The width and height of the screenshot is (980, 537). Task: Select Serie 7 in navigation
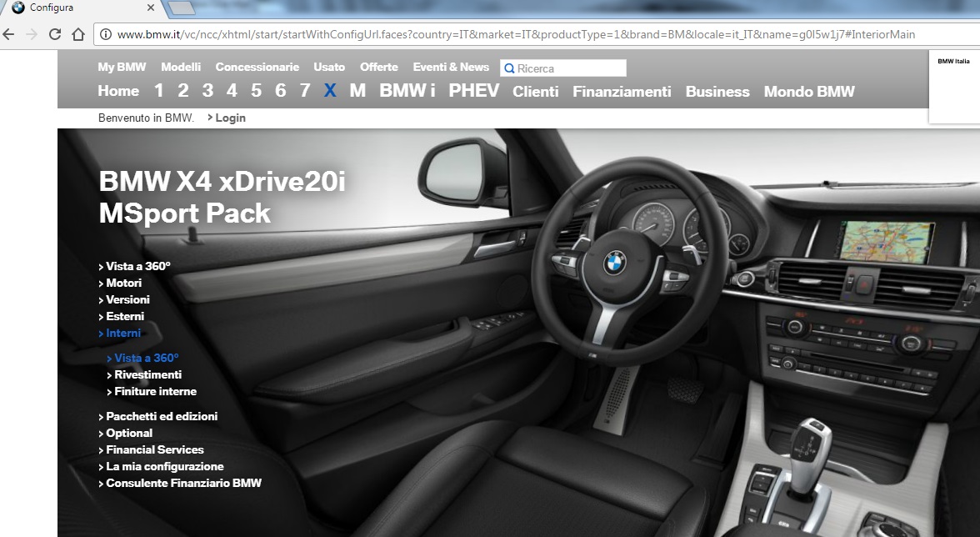pyautogui.click(x=305, y=91)
